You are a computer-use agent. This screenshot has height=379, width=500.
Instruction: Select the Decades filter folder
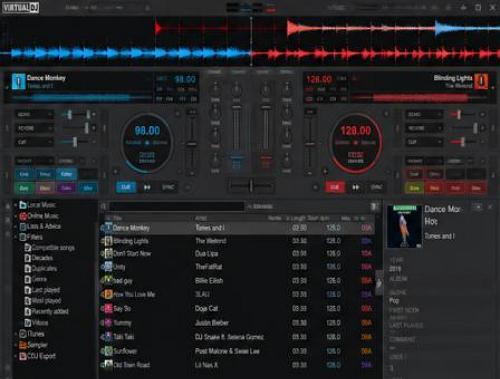[39, 258]
